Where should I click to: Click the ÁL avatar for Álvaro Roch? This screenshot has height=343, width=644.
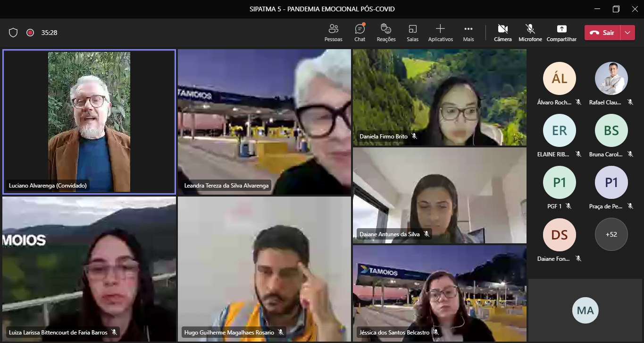tap(559, 78)
